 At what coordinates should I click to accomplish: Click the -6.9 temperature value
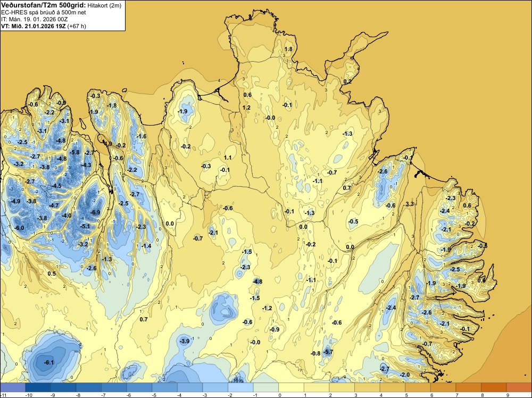pyautogui.click(x=96, y=212)
